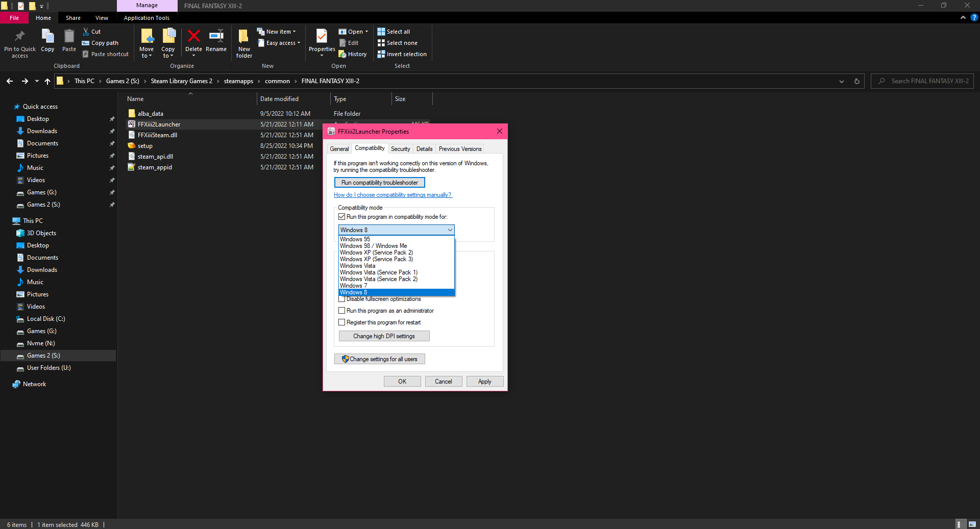Confirm Properties dialog with OK

[402, 382]
